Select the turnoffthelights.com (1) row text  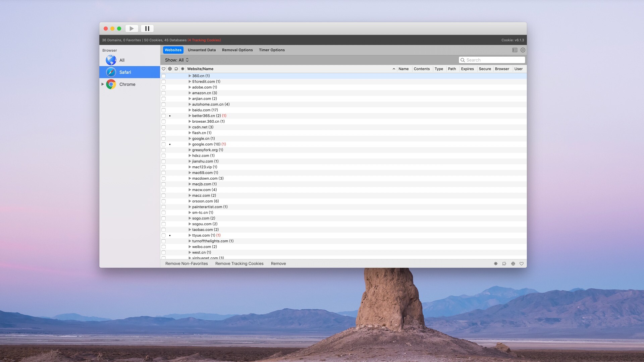point(213,241)
